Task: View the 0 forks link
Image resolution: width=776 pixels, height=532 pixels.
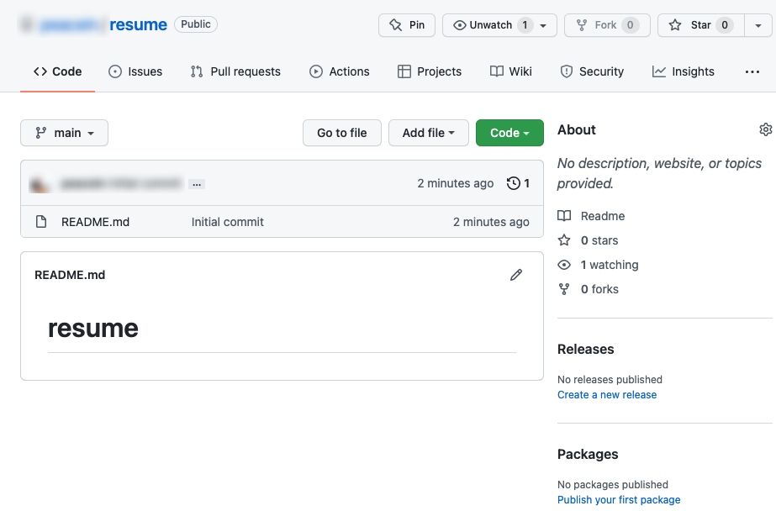Action: [x=599, y=289]
